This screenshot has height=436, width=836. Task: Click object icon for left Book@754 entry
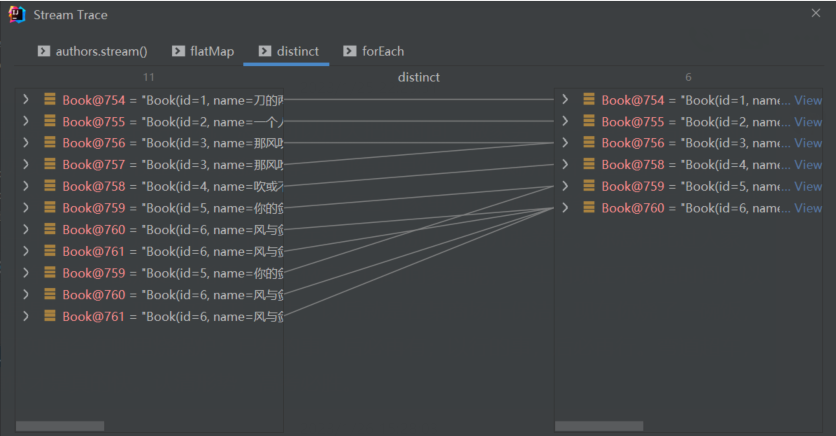49,100
